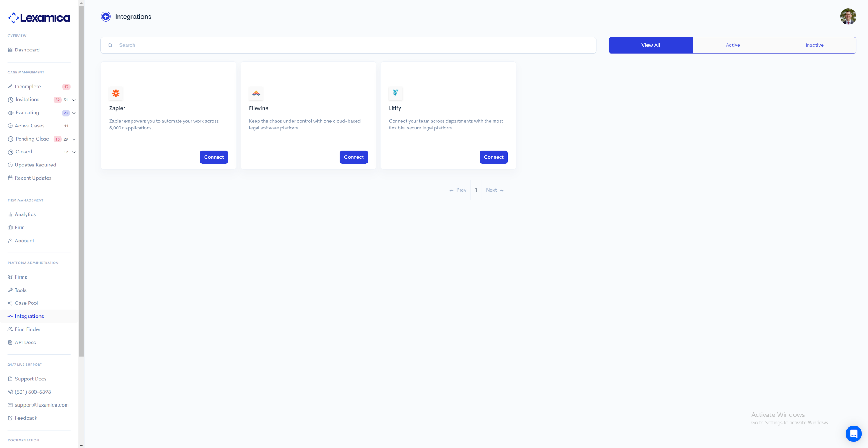Click the Zapier integration logo
Viewport: 868px width, 448px height.
click(x=116, y=94)
